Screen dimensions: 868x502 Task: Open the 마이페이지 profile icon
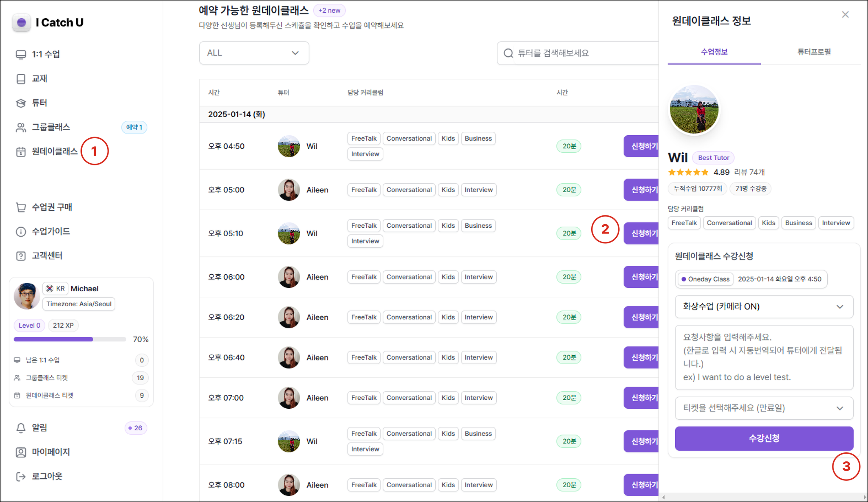pos(21,452)
